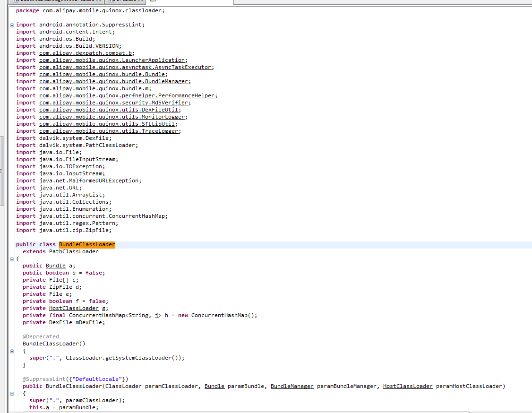Collapse the import statements block
Image resolution: width=532 pixels, height=413 pixels.
click(x=12, y=25)
